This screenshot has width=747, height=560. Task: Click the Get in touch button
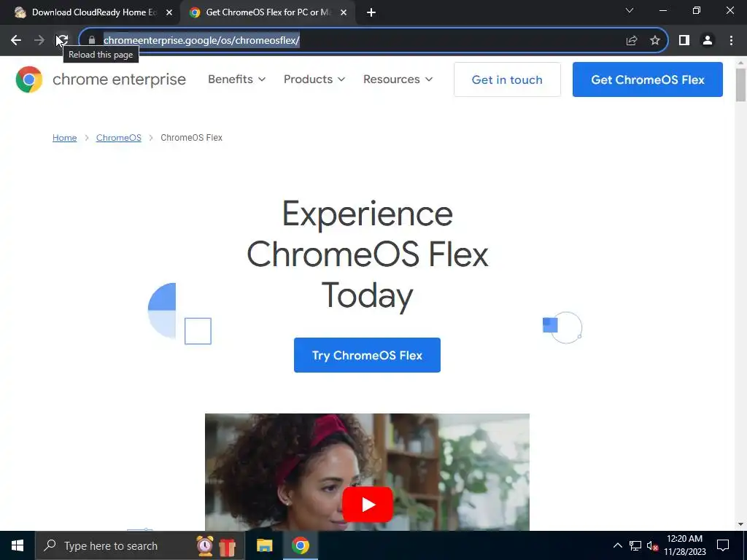507,79
